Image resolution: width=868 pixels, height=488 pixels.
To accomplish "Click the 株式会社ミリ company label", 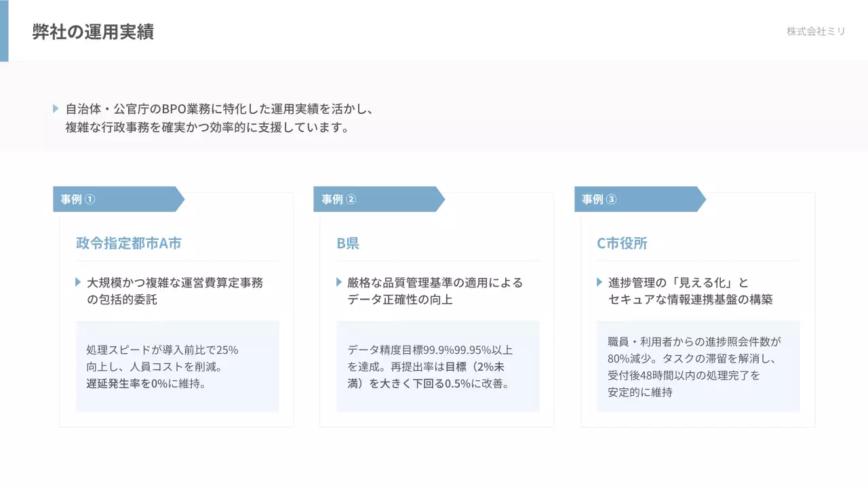I will [815, 31].
